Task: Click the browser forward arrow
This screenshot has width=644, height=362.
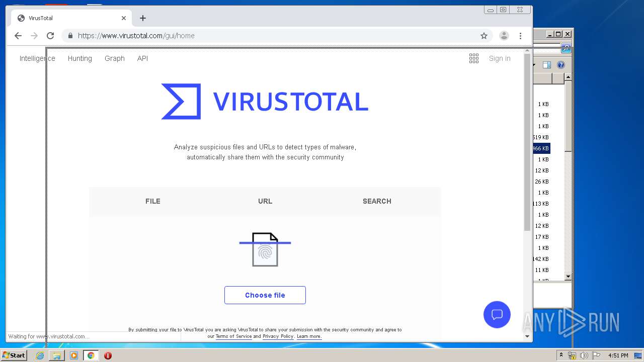Action: (34, 36)
